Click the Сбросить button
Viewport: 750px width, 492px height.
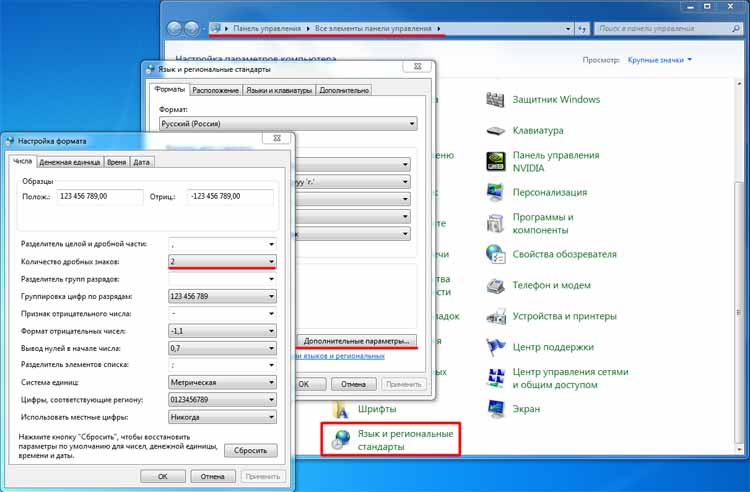pyautogui.click(x=251, y=450)
